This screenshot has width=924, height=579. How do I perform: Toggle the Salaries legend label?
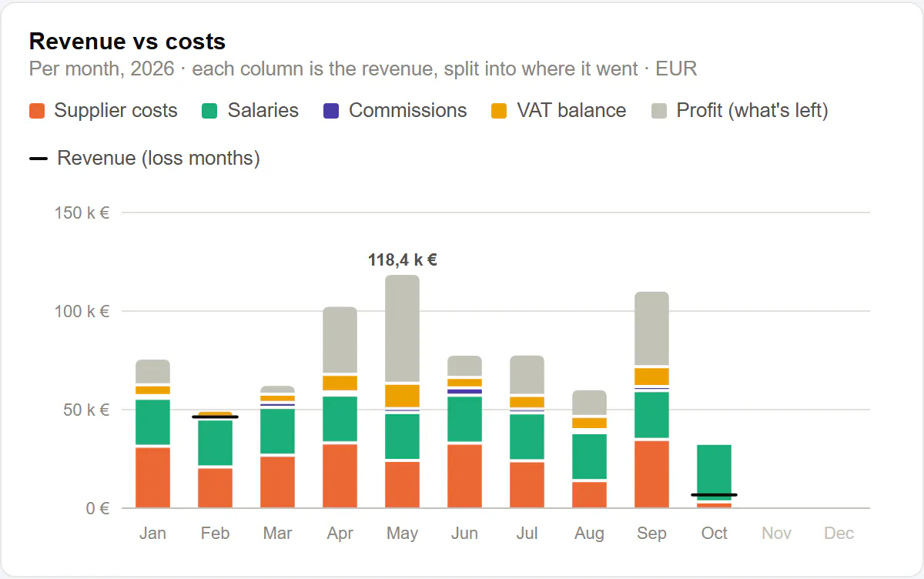coord(263,111)
